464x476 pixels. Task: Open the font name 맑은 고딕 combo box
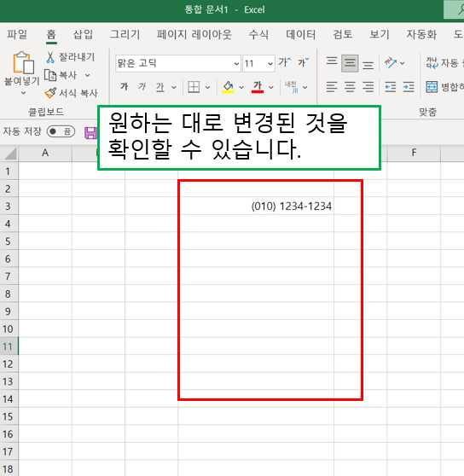pyautogui.click(x=178, y=63)
